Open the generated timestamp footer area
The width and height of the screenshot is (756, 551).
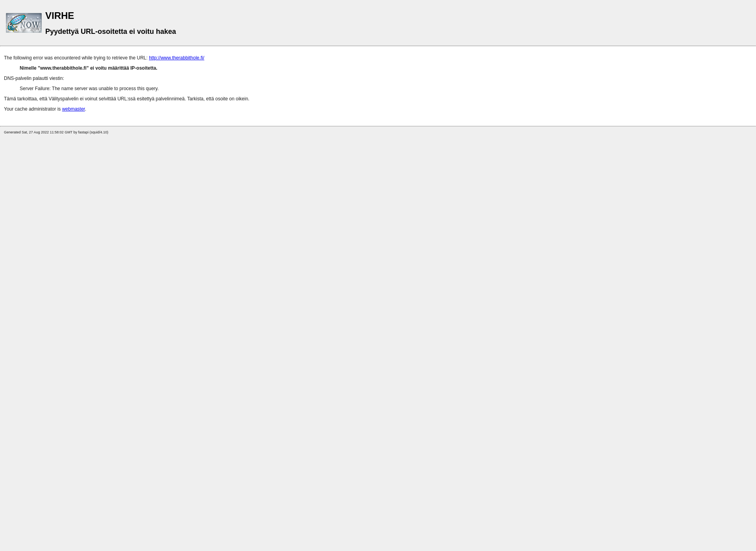(56, 132)
